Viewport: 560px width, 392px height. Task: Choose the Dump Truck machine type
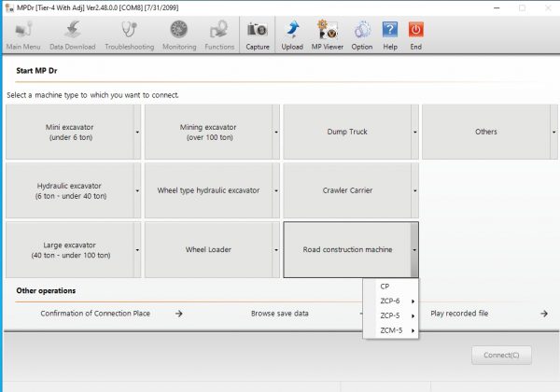[x=347, y=132]
